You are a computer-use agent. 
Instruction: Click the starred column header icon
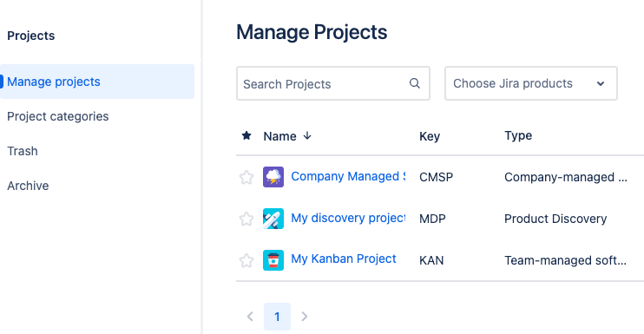pyautogui.click(x=246, y=135)
